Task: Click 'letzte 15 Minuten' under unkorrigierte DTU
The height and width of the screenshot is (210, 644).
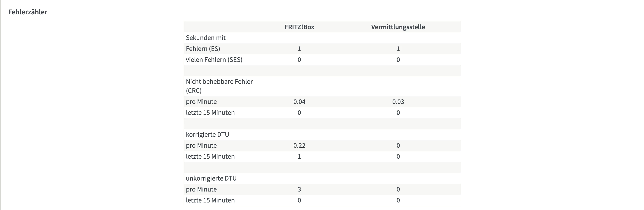Action: point(210,200)
